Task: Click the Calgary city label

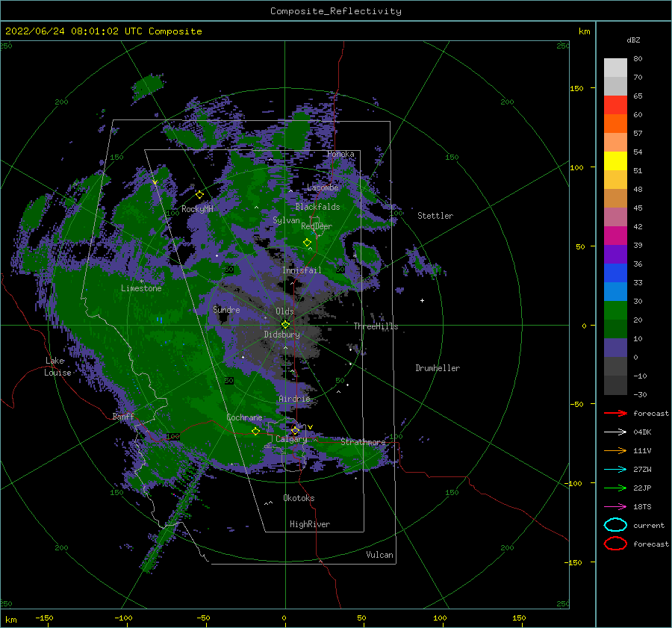Action: pyautogui.click(x=291, y=439)
